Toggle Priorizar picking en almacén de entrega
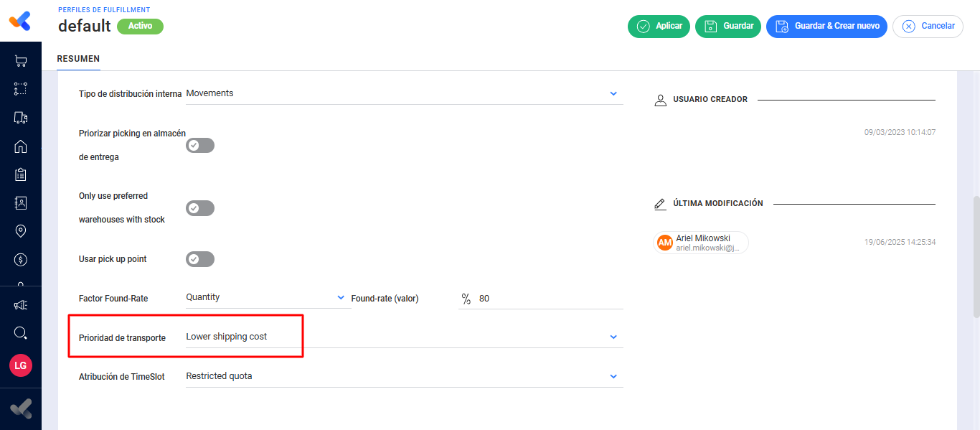 coord(200,145)
